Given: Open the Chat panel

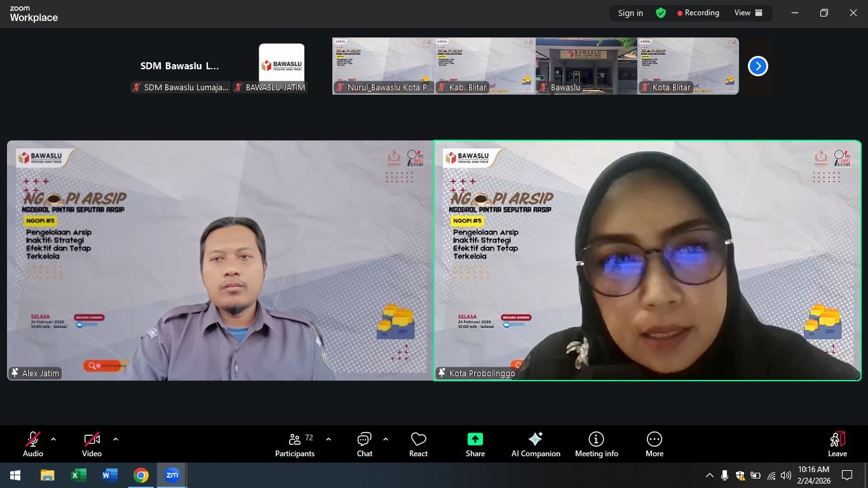Looking at the screenshot, I should click(x=364, y=444).
